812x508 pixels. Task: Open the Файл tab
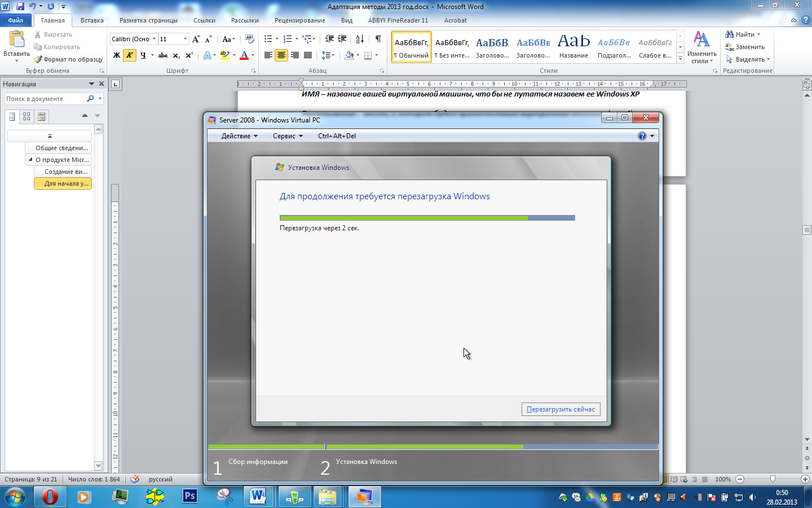click(16, 20)
